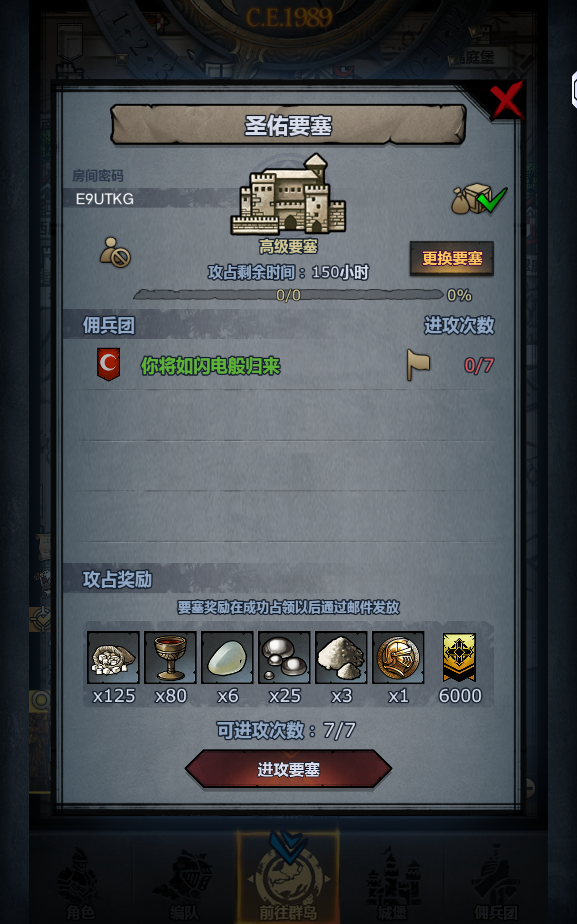
Task: Select the wine goblet reward x80
Action: (170, 658)
